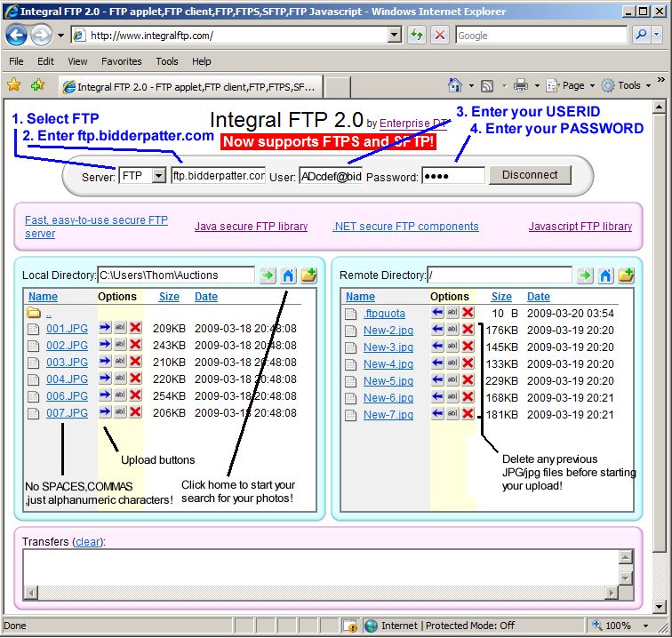Click the Favorites star icon
The height and width of the screenshot is (638, 672).
click(x=14, y=84)
